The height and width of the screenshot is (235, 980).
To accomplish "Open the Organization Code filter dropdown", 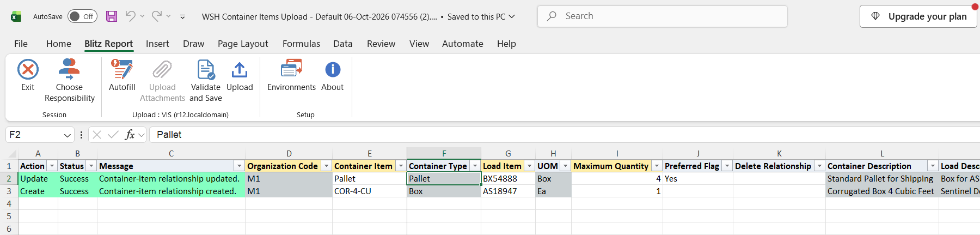I will pyautogui.click(x=326, y=166).
